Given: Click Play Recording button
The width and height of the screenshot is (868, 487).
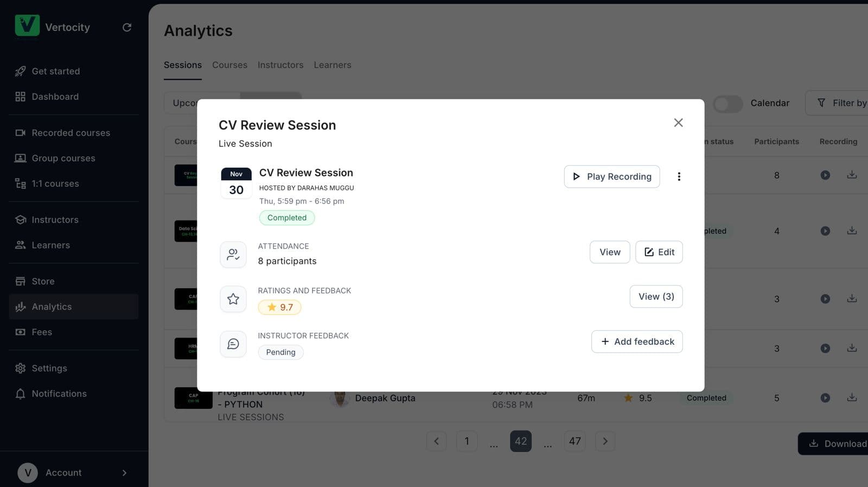Looking at the screenshot, I should [612, 176].
